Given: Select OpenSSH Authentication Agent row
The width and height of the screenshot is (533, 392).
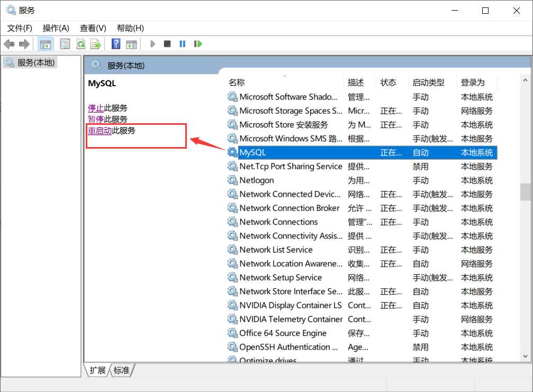Looking at the screenshot, I should point(362,347).
